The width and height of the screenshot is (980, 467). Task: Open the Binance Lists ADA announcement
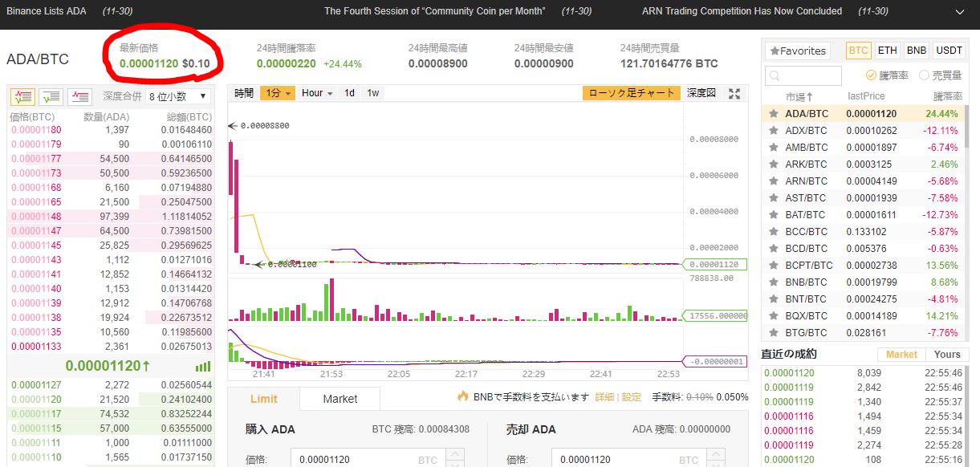pos(45,11)
